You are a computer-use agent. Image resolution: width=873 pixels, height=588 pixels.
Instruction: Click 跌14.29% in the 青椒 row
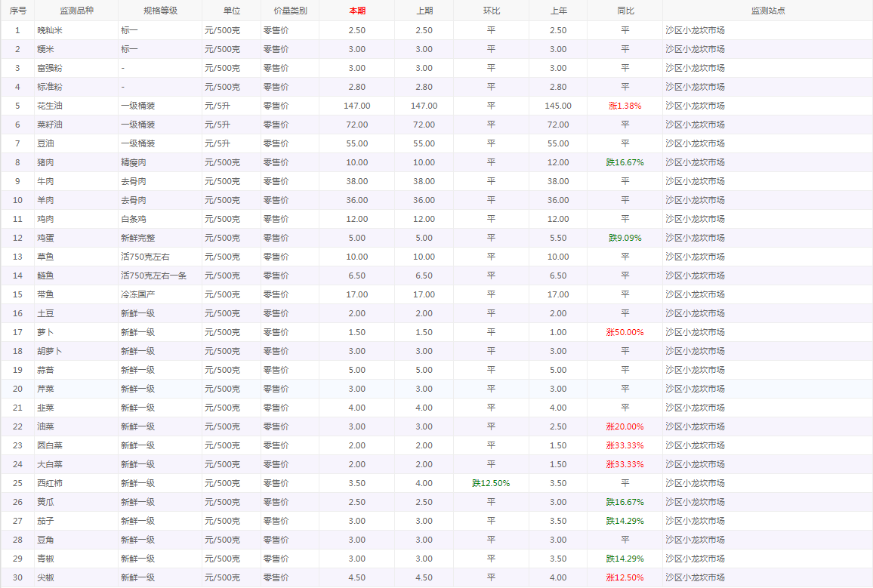click(x=625, y=559)
